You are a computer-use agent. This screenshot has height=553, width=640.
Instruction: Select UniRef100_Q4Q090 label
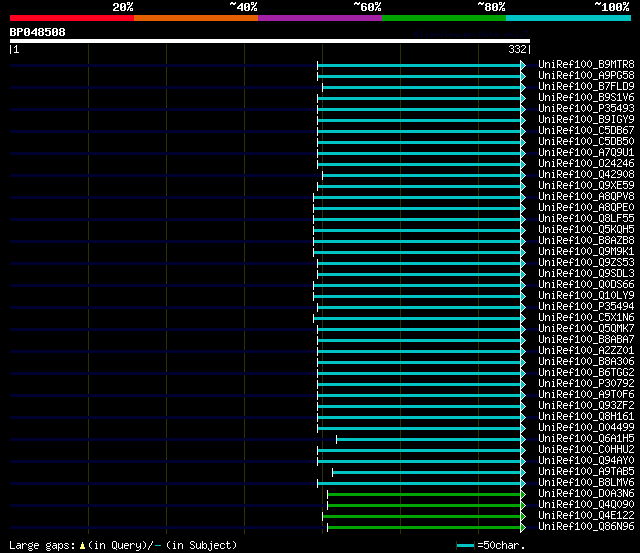pyautogui.click(x=586, y=505)
